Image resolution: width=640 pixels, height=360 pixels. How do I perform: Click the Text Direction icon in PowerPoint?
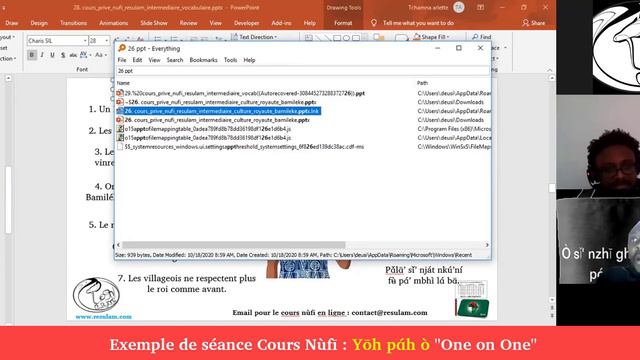click(234, 37)
